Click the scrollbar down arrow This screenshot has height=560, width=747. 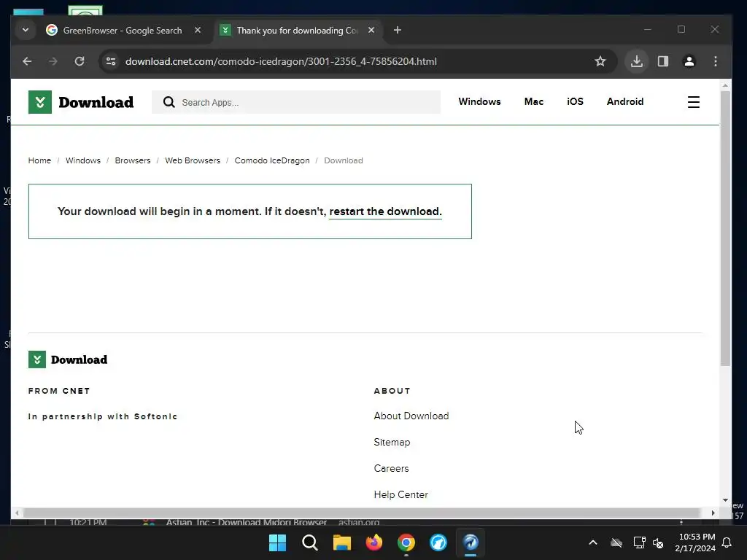coord(725,500)
